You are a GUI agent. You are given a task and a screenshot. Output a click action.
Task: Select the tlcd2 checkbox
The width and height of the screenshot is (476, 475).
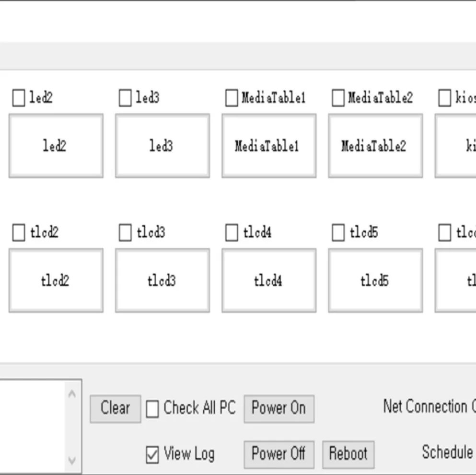pyautogui.click(x=19, y=233)
